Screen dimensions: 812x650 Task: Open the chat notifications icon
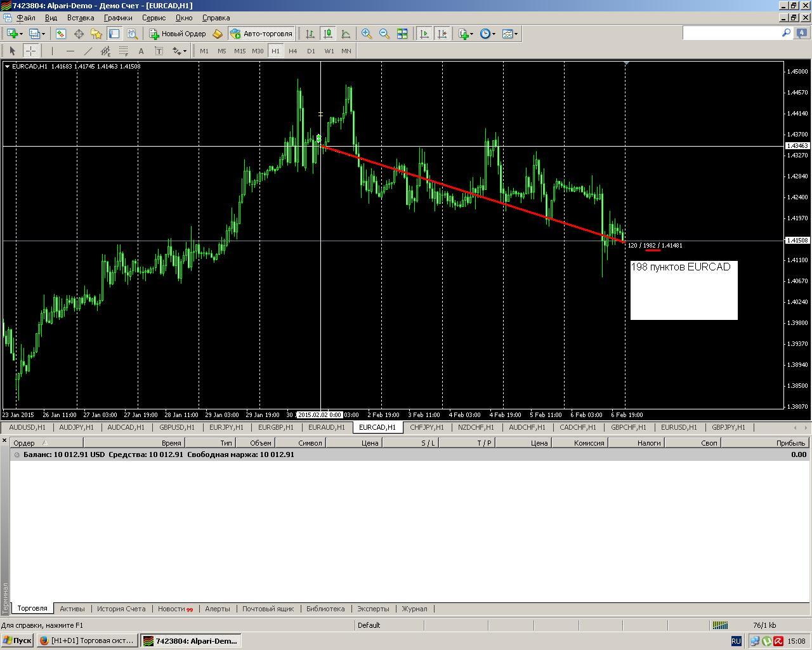coord(802,33)
